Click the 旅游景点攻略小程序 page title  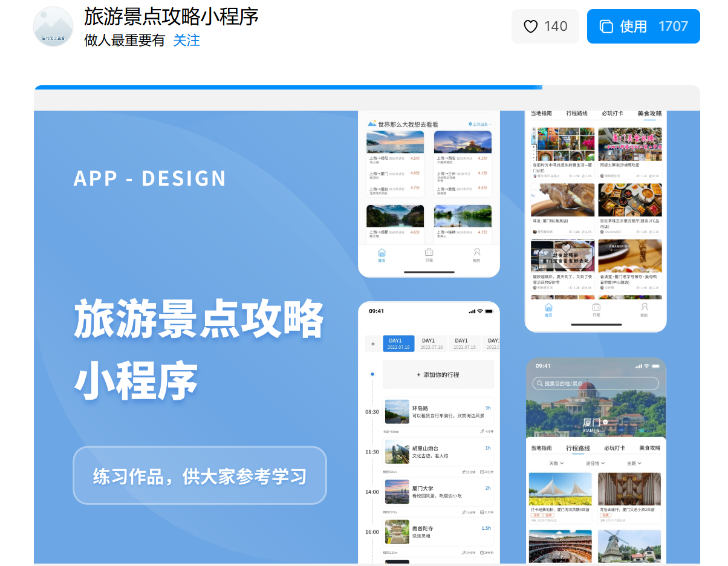[x=171, y=17]
